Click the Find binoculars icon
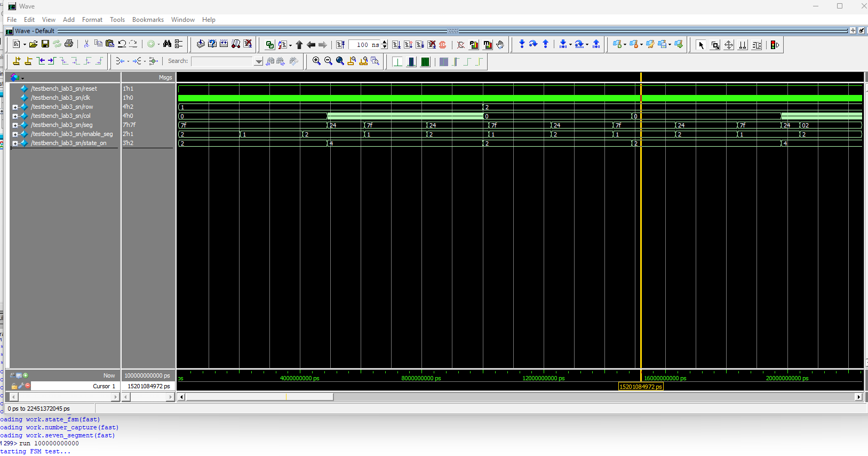Image resolution: width=868 pixels, height=456 pixels. (x=167, y=44)
